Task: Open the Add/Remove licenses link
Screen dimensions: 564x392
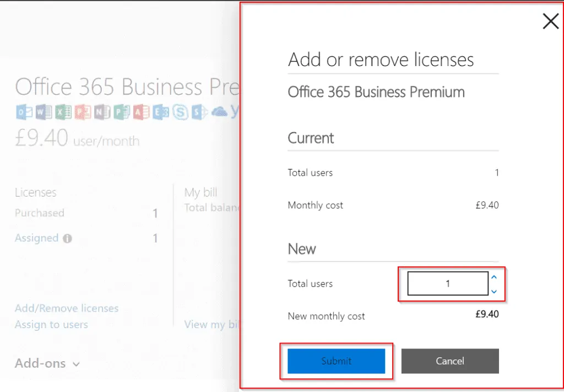Action: click(x=67, y=308)
